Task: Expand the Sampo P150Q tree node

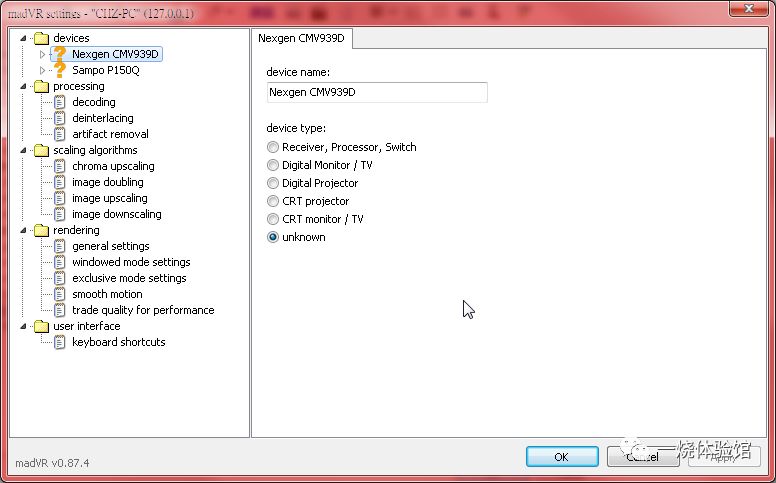Action: [43, 70]
